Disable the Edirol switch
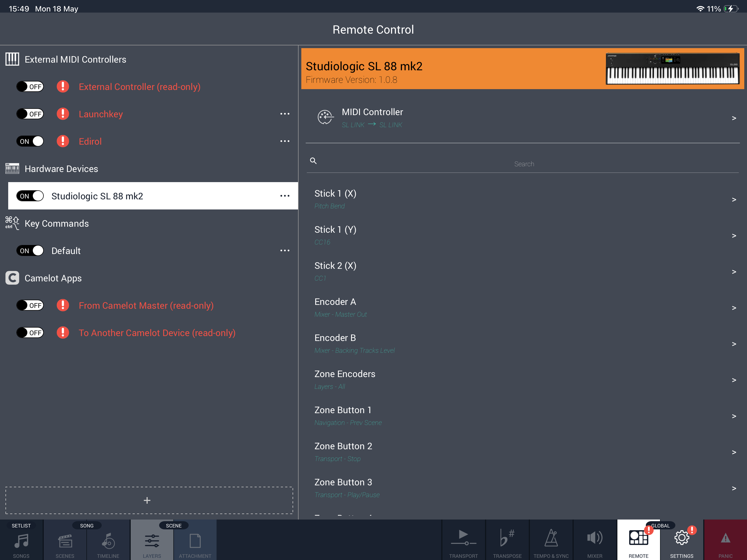The height and width of the screenshot is (560, 747). (30, 141)
